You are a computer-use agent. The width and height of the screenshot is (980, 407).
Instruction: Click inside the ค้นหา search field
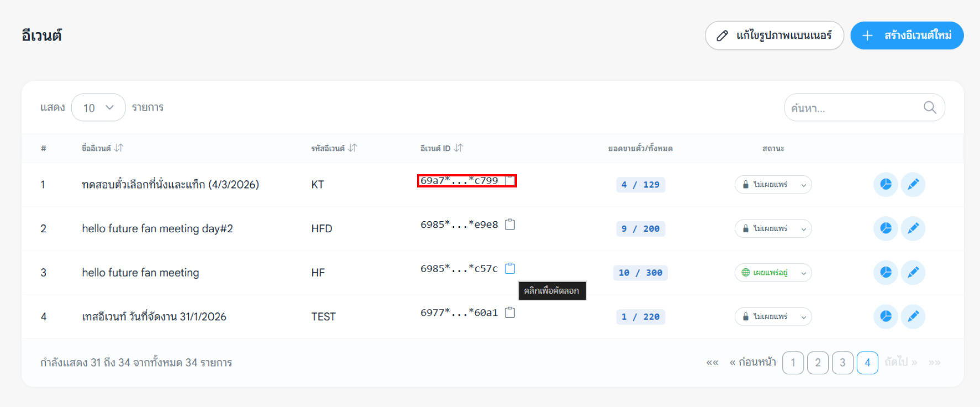pos(865,107)
